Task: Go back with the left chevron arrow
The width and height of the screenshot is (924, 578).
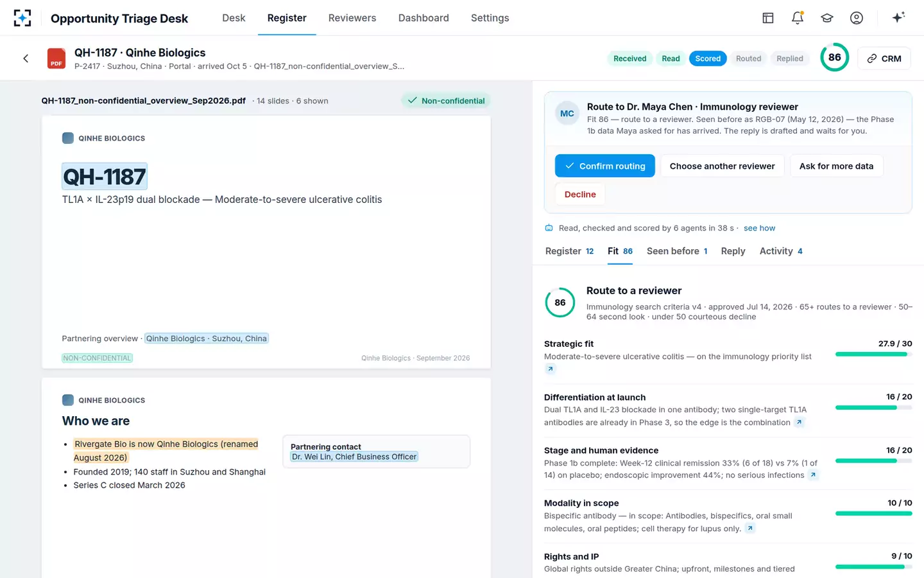Action: click(26, 58)
